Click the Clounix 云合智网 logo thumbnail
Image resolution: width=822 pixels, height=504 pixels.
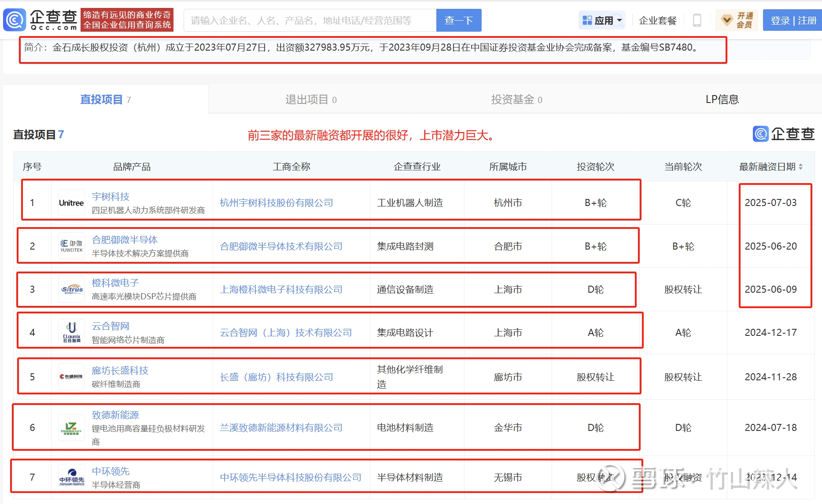71,332
